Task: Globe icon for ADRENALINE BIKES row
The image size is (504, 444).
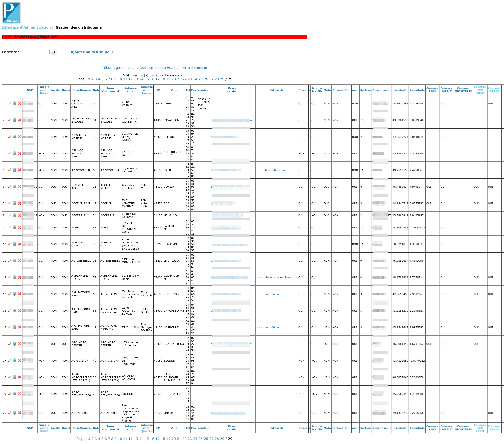Action: point(15,277)
